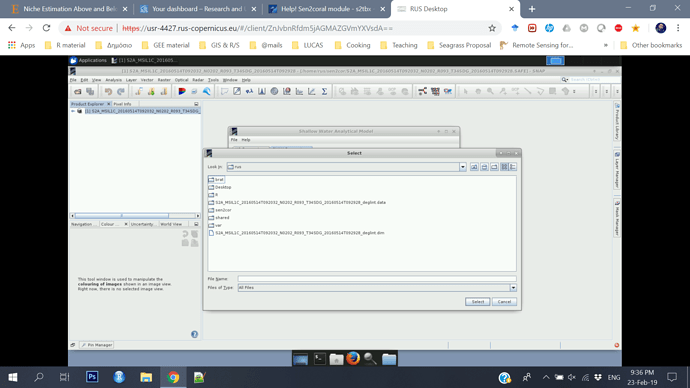Select the sen2cor folder
The height and width of the screenshot is (388, 690).
point(220,210)
